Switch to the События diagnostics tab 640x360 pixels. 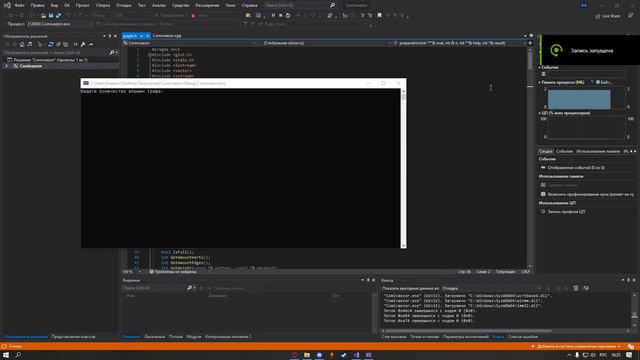pyautogui.click(x=564, y=151)
